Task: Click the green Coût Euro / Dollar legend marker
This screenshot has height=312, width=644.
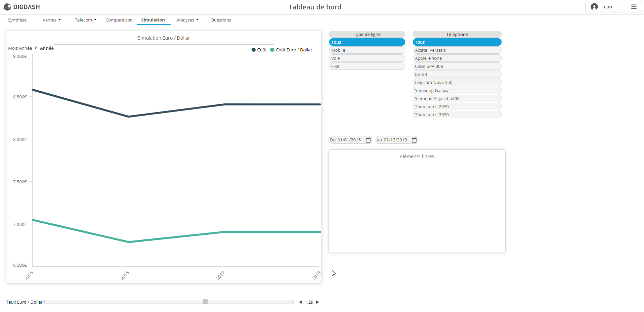Action: (272, 50)
